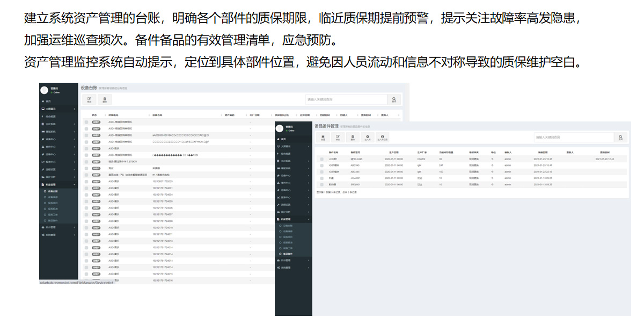
Task: Open 出入库记录 info icon in 备品备件管理
Action: coord(382,138)
